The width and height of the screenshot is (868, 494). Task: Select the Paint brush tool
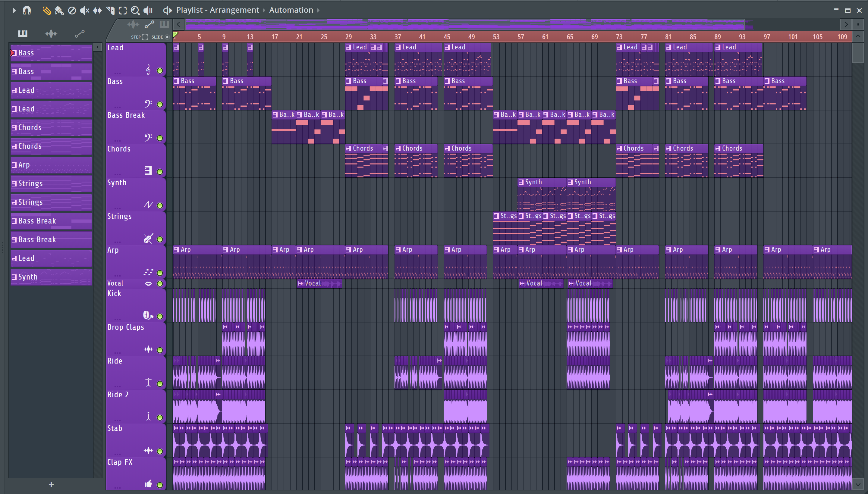[x=59, y=11]
